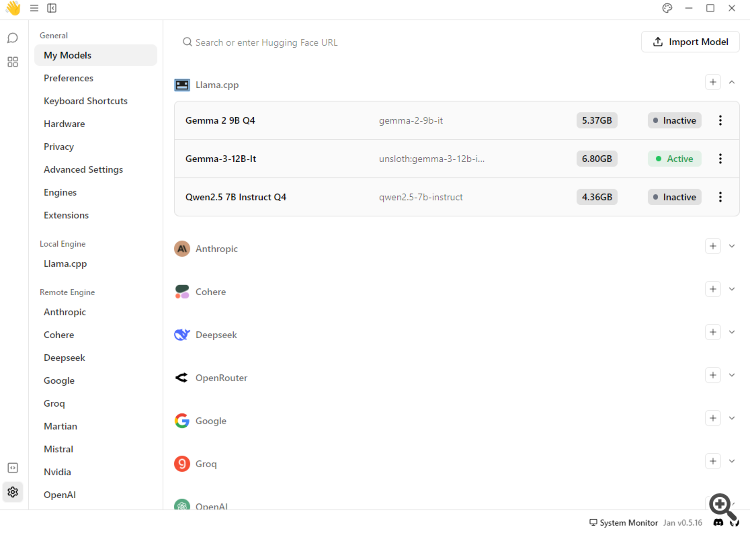This screenshot has width=750, height=533.
Task: Open Hardware settings page
Action: click(64, 124)
